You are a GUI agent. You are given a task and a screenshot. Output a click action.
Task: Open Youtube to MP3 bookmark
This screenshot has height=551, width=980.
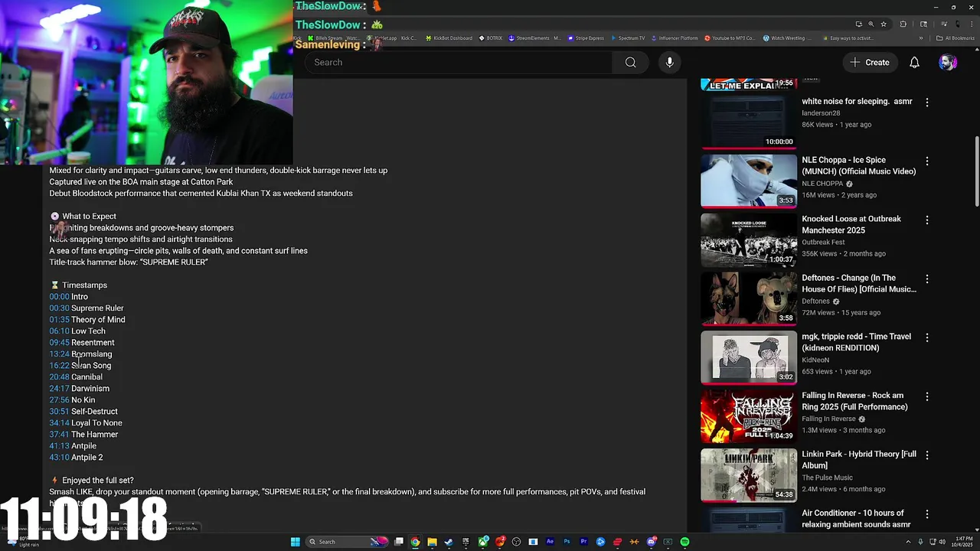[x=730, y=38]
